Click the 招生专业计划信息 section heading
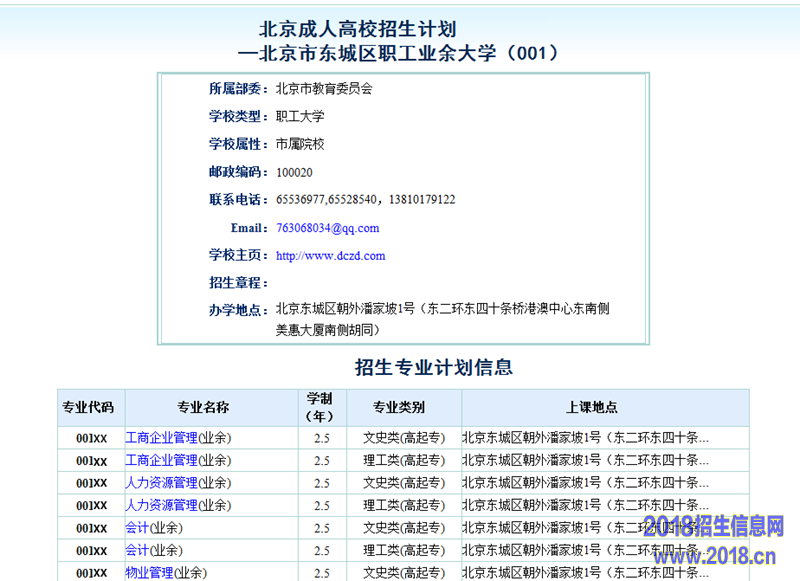 pos(434,367)
